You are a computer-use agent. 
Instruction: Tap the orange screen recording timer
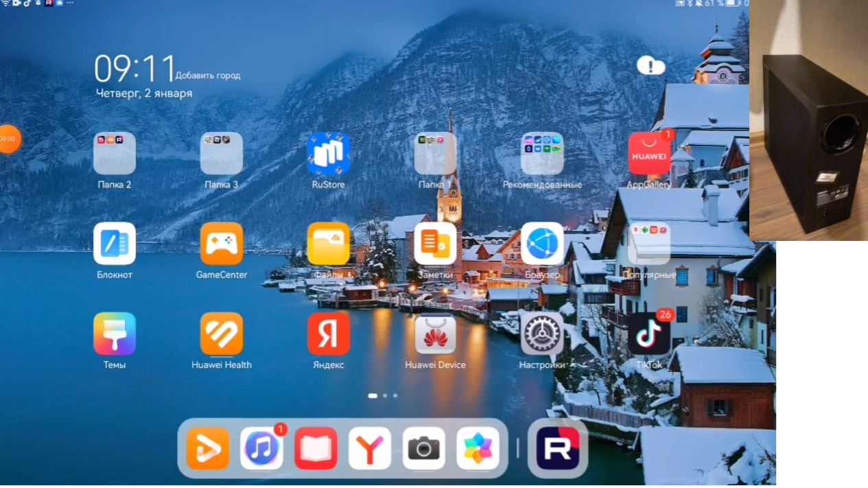(8, 139)
